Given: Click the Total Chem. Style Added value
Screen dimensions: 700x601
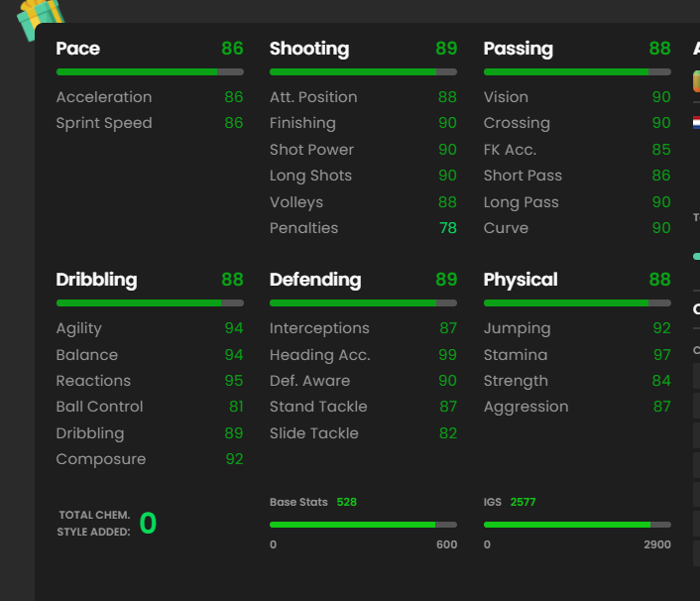Looking at the screenshot, I should pos(148,523).
